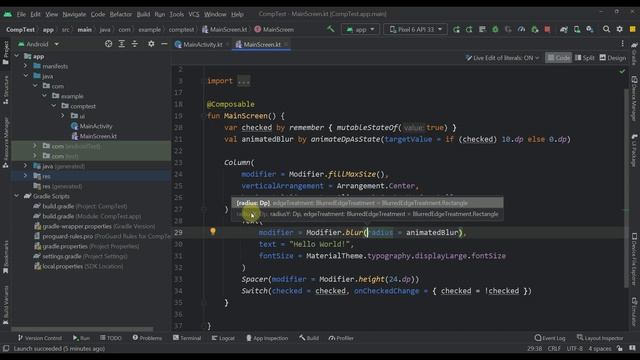640x360 pixels.
Task: Switch editor to Split view
Action: 585,58
